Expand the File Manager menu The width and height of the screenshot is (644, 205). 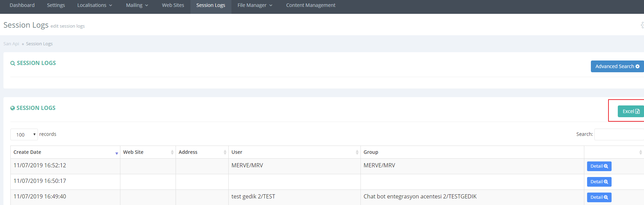tap(255, 5)
